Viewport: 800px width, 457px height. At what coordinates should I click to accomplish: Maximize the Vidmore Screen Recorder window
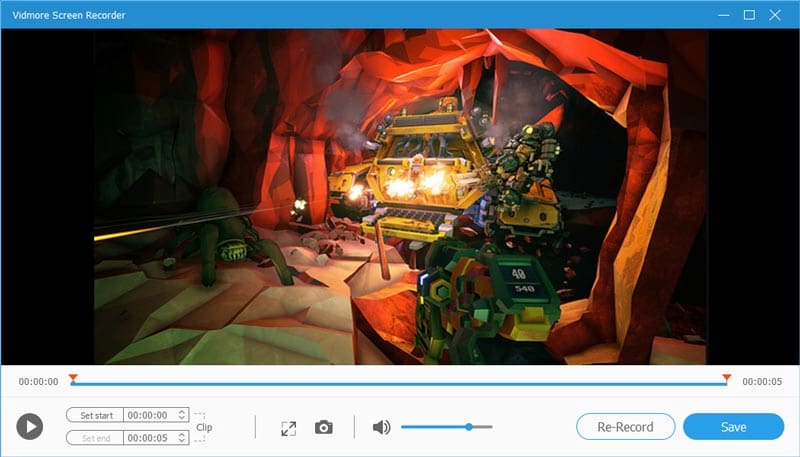[x=749, y=15]
